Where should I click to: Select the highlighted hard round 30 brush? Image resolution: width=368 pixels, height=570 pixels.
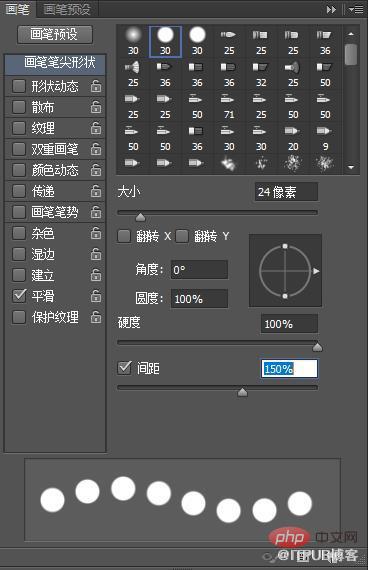coord(165,41)
